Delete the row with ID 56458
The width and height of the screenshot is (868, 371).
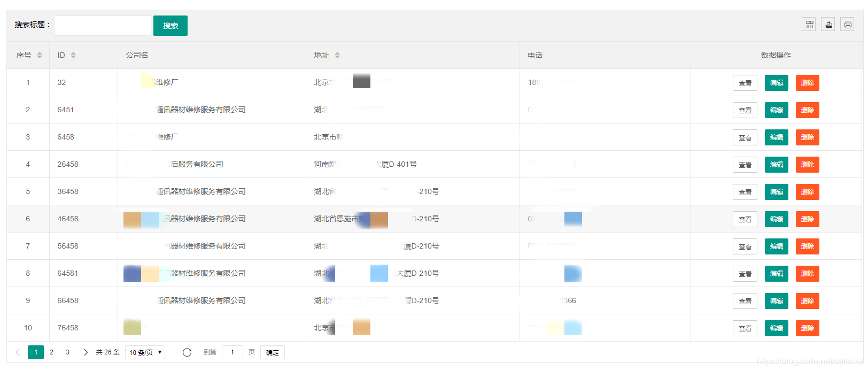pyautogui.click(x=808, y=246)
